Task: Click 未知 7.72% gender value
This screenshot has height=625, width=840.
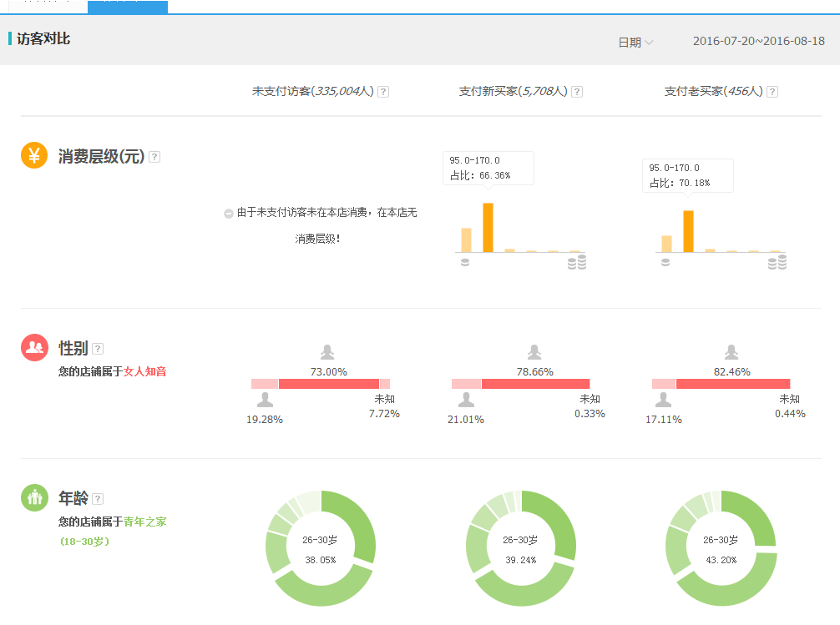Action: click(x=384, y=406)
